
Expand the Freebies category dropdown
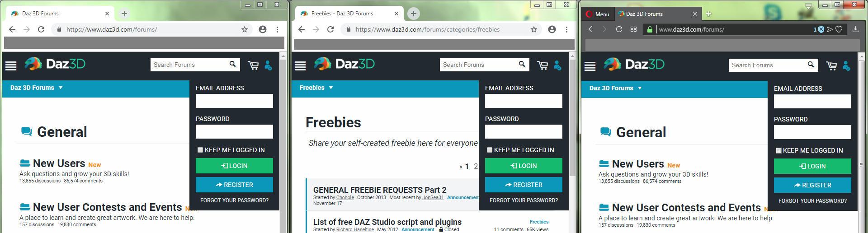coord(316,88)
